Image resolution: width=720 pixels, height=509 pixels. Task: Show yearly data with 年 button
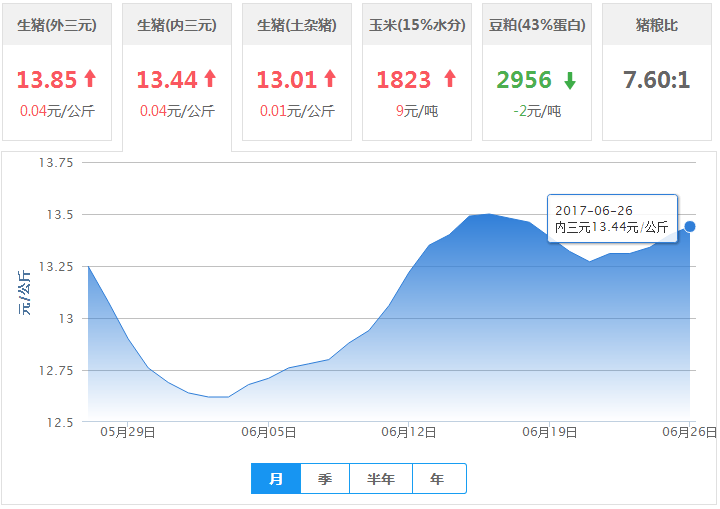click(x=438, y=479)
